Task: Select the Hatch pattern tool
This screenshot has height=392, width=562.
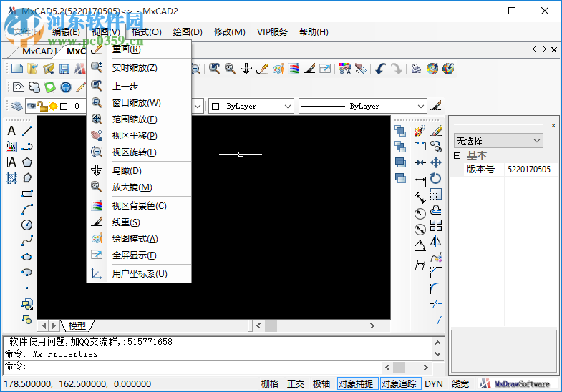Action: pos(11,178)
